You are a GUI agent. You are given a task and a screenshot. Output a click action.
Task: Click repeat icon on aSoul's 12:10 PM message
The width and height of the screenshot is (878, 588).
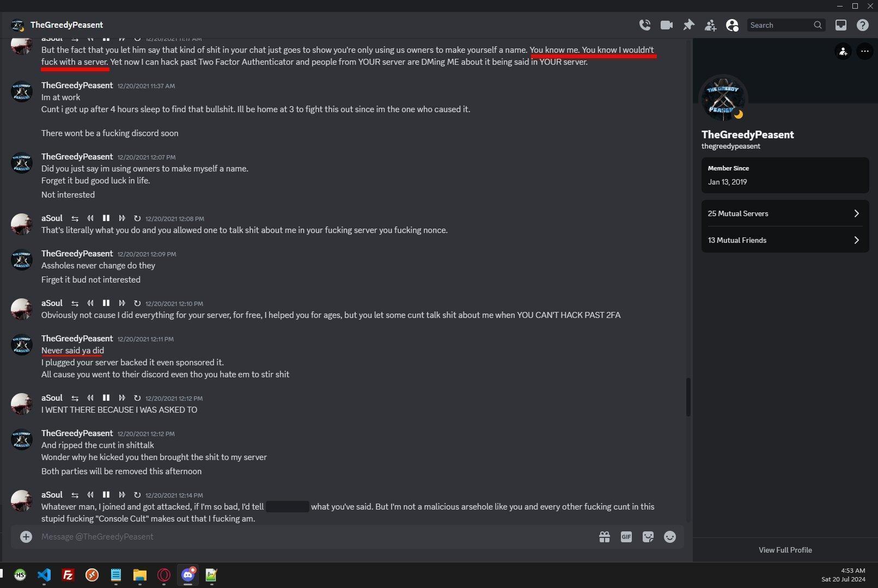tap(137, 303)
